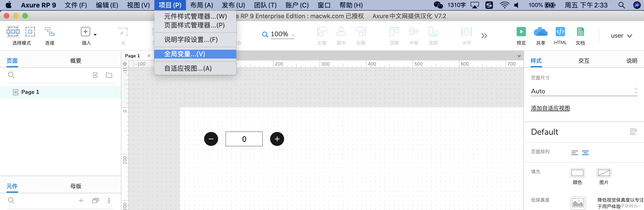Open the 文件 (F) menu
The image size is (644, 210).
pos(76,5)
